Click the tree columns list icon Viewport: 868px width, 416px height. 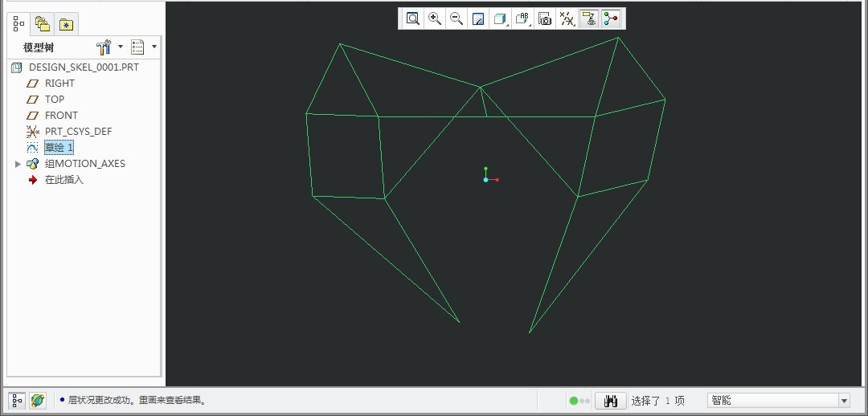coord(137,47)
